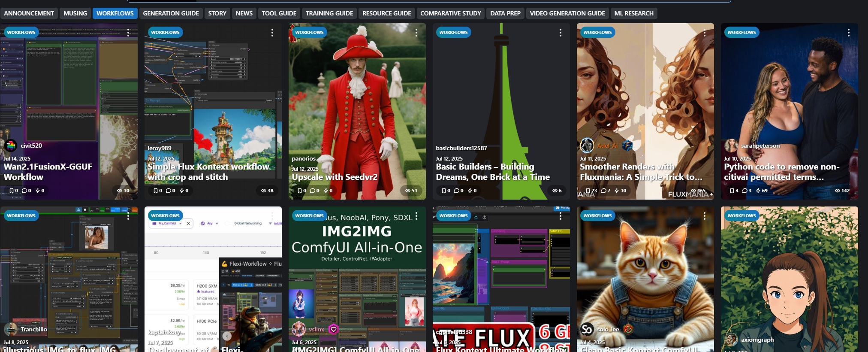868x352 pixels.
Task: Click view count 51 on Upscale card
Action: (411, 191)
